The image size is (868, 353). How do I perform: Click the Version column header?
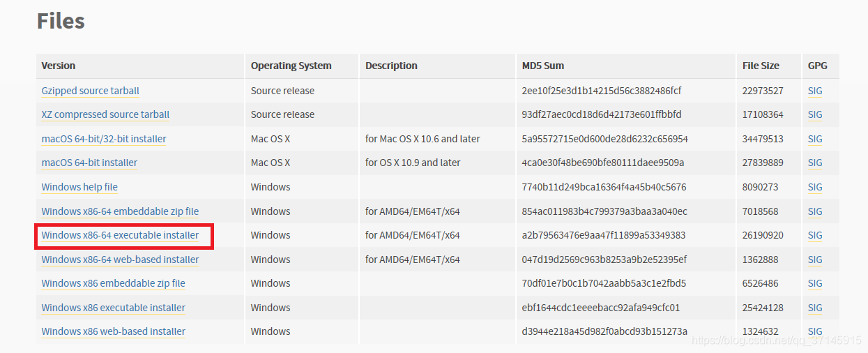59,66
